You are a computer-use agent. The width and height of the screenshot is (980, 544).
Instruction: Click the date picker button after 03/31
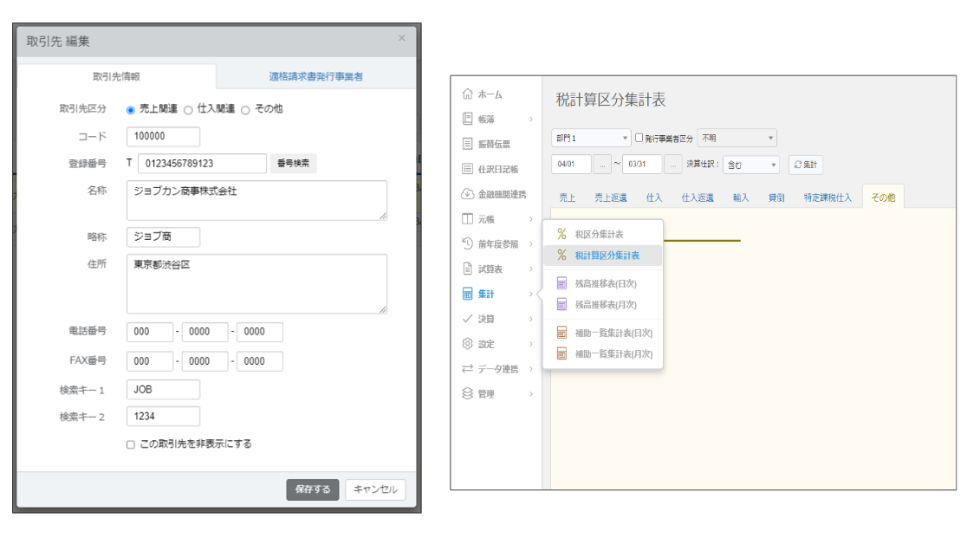coord(672,165)
